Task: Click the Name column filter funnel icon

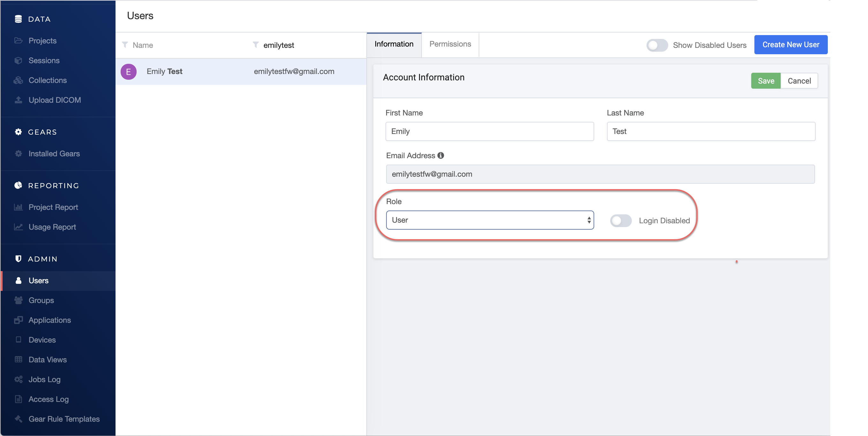Action: coord(125,45)
